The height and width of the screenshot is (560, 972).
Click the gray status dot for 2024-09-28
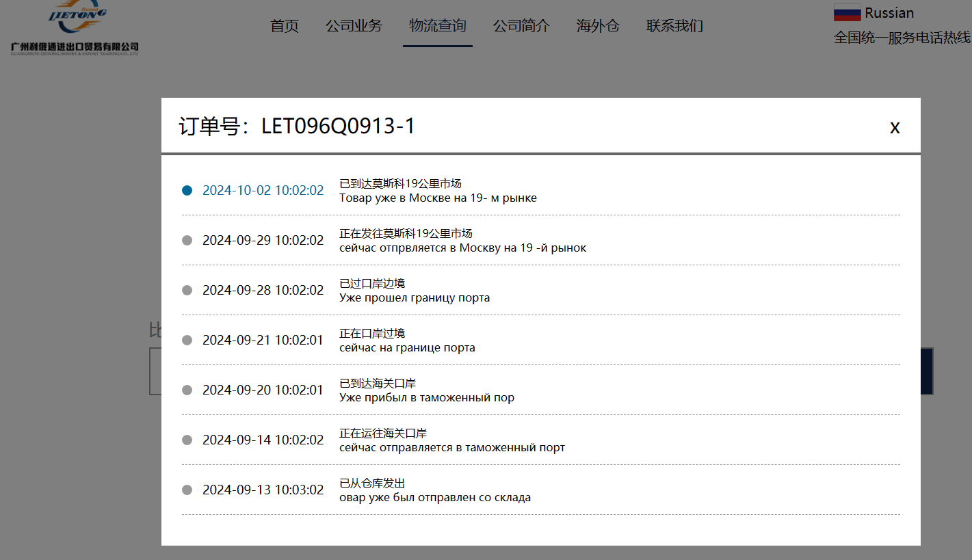point(187,290)
